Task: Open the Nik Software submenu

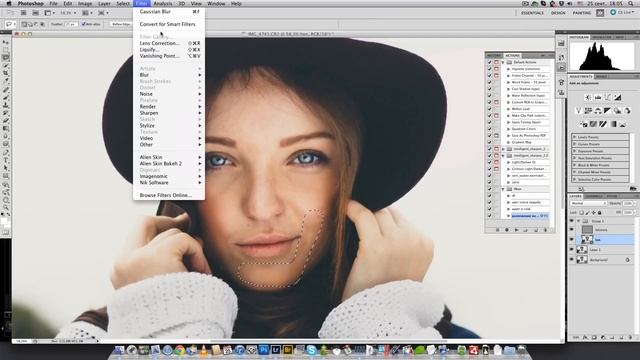Action: [171, 182]
